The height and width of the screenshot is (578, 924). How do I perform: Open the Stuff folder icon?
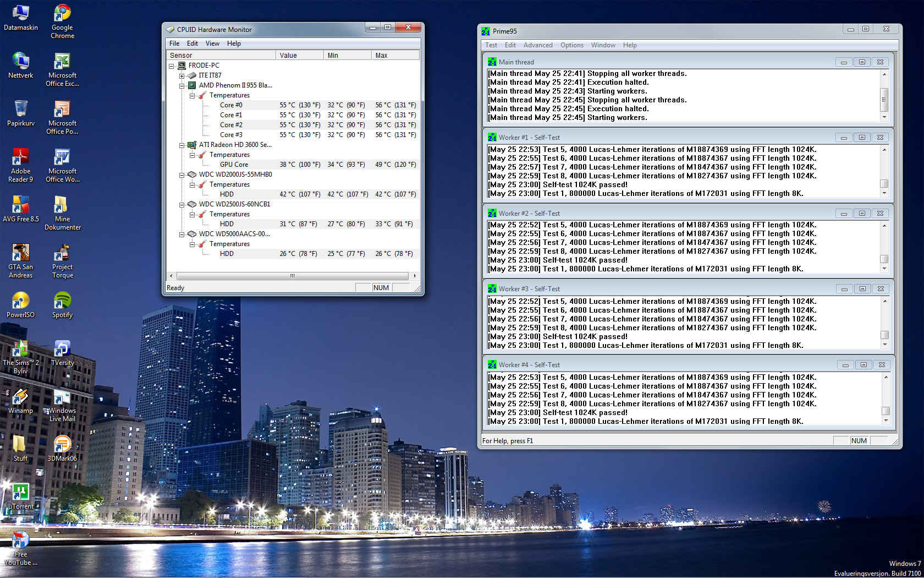pyautogui.click(x=21, y=449)
